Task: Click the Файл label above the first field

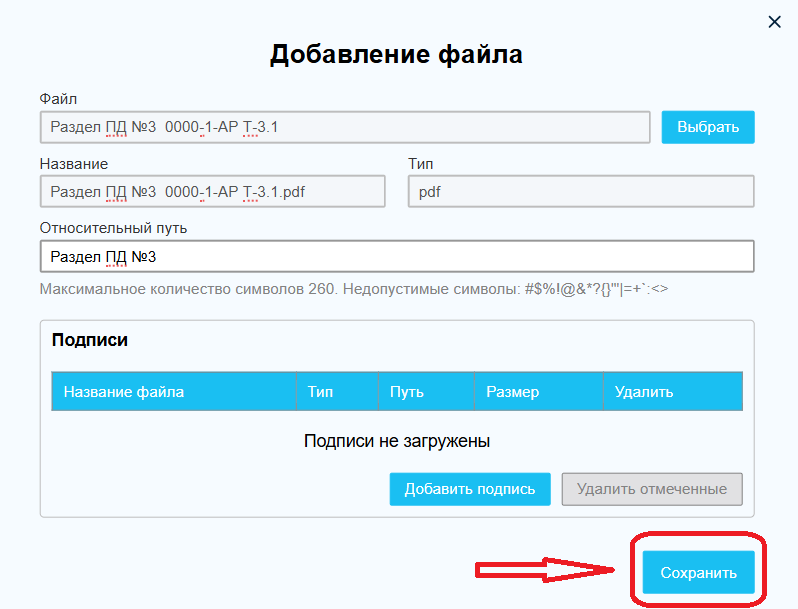Action: [58, 99]
